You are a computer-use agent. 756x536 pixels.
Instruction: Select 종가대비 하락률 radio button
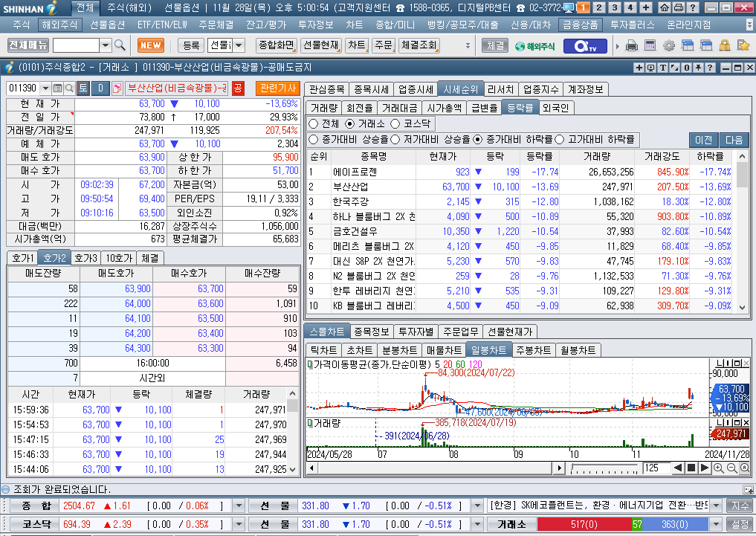478,139
